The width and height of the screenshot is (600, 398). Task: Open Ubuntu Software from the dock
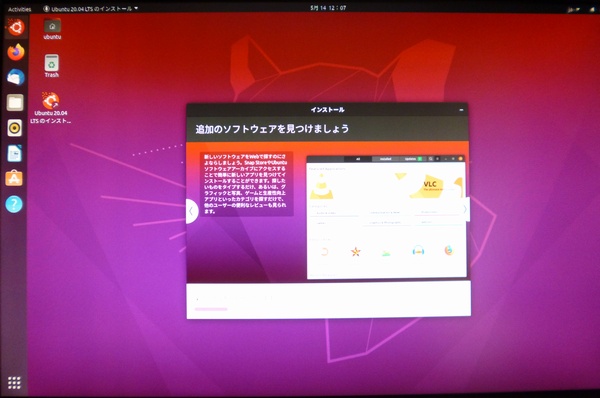click(x=14, y=178)
